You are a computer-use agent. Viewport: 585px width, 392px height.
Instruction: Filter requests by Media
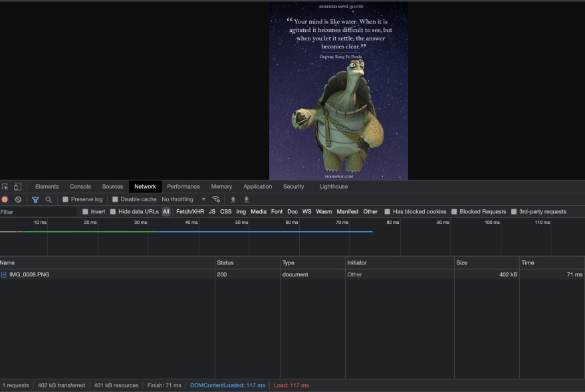[259, 211]
